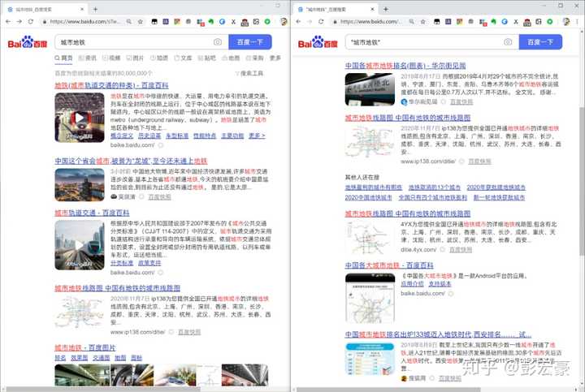
Task: Open the black storefront extension in the left window
Action: point(154,22)
